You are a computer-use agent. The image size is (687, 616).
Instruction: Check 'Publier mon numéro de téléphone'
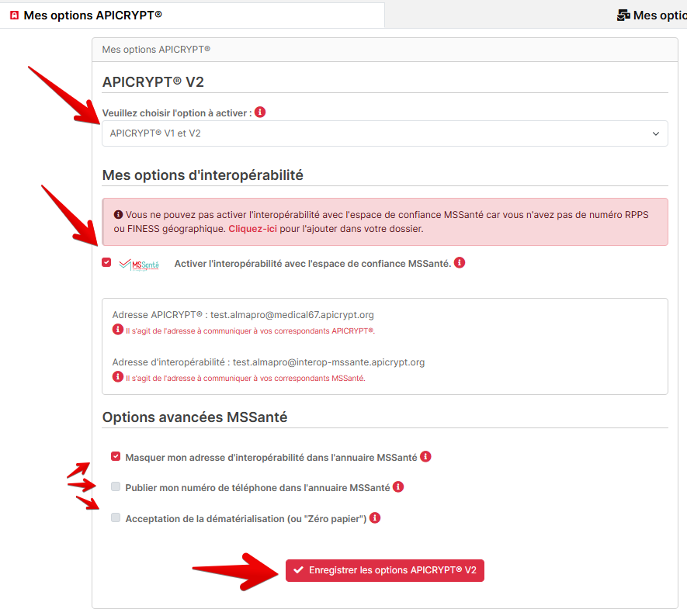tap(116, 487)
